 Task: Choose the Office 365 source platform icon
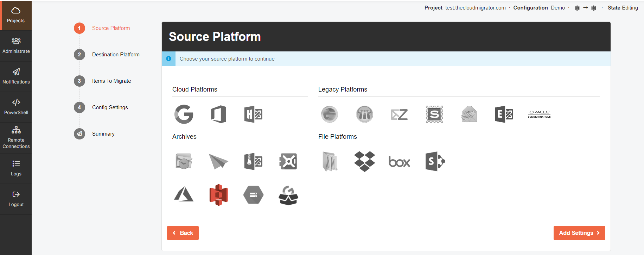[218, 114]
